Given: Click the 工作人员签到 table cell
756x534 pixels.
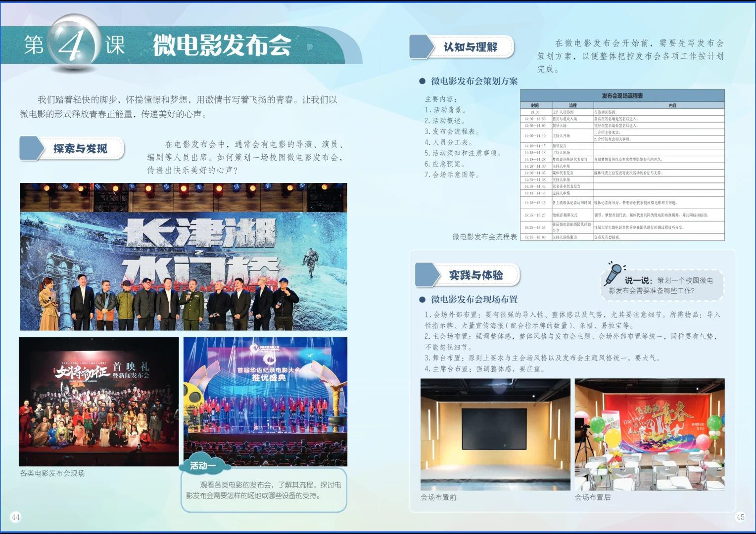Looking at the screenshot, I should click(x=572, y=112).
